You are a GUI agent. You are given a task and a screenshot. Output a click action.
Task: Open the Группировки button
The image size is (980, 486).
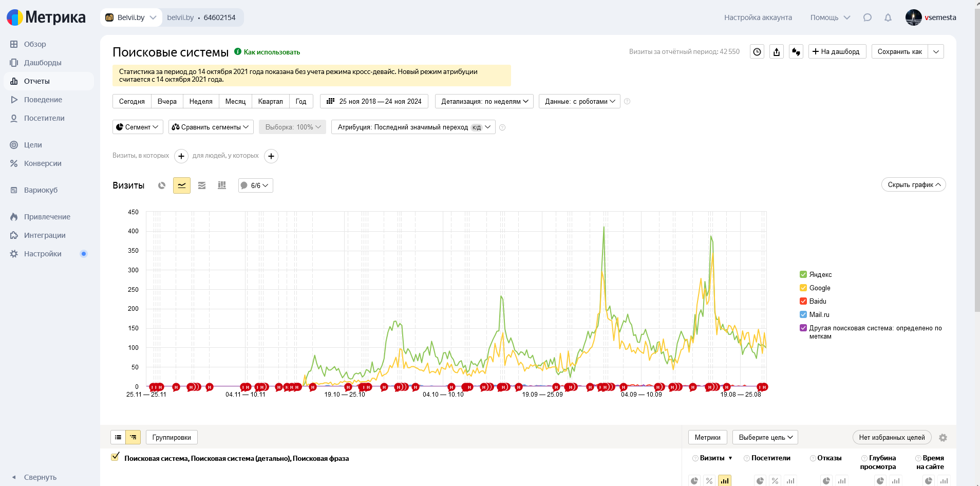click(172, 437)
